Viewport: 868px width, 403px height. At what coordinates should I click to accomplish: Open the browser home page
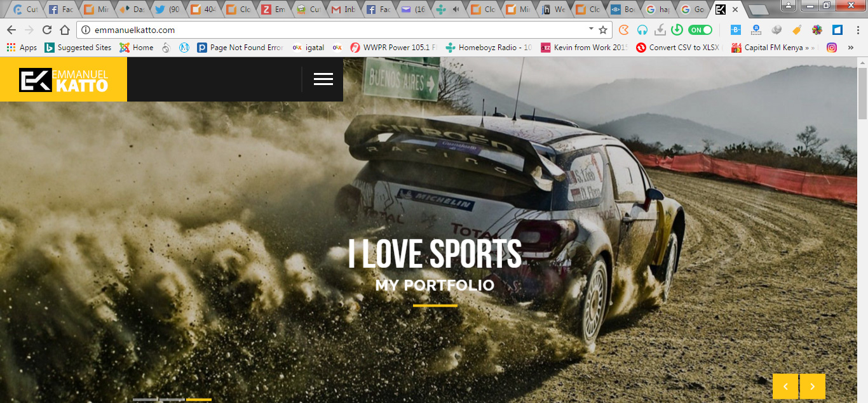coord(65,30)
